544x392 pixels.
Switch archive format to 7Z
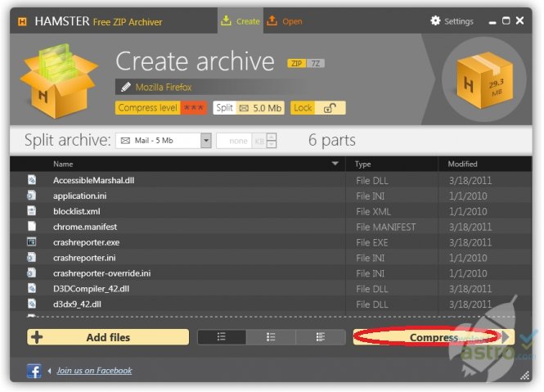point(314,63)
